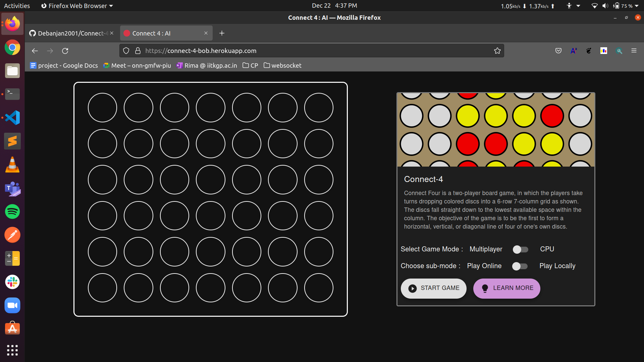Select the Connect 4 : AI tab

click(x=166, y=33)
